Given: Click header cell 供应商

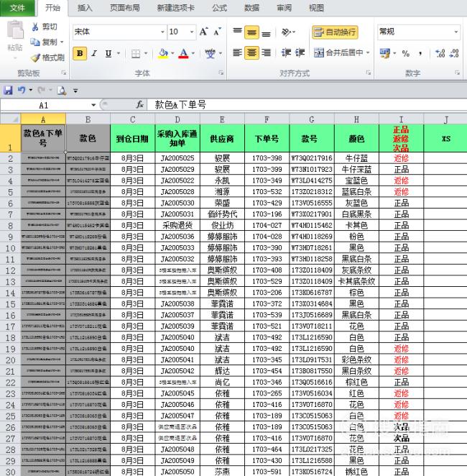Looking at the screenshot, I should click(222, 139).
